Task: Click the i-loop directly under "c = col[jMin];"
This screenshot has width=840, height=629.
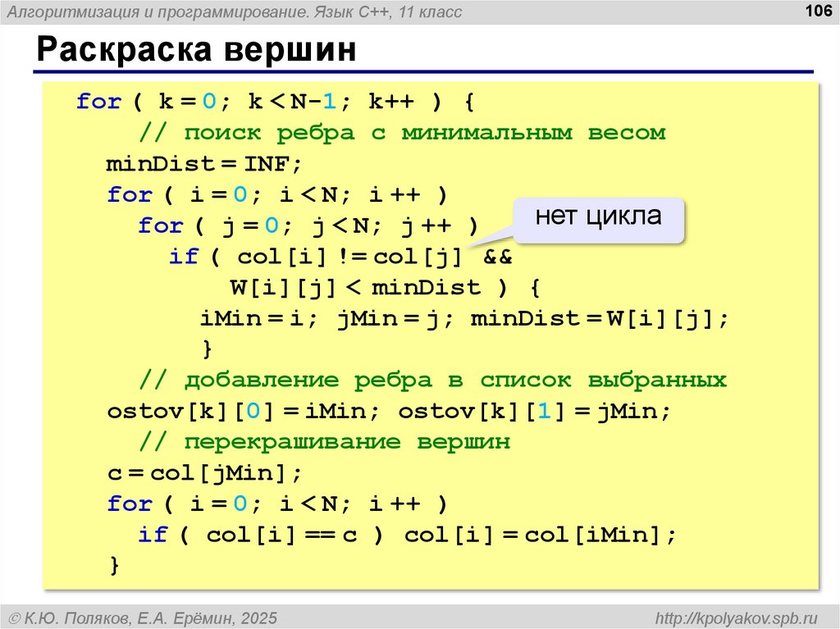Action: coord(277,504)
